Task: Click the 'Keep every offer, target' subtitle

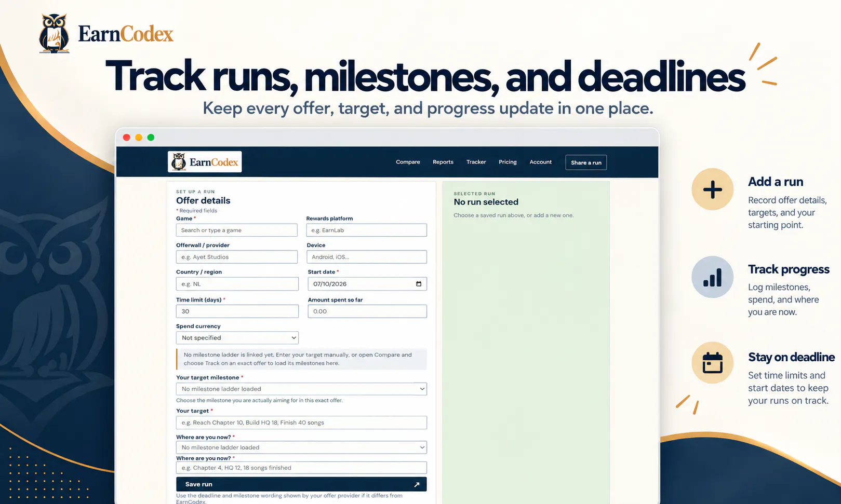Action: (428, 108)
